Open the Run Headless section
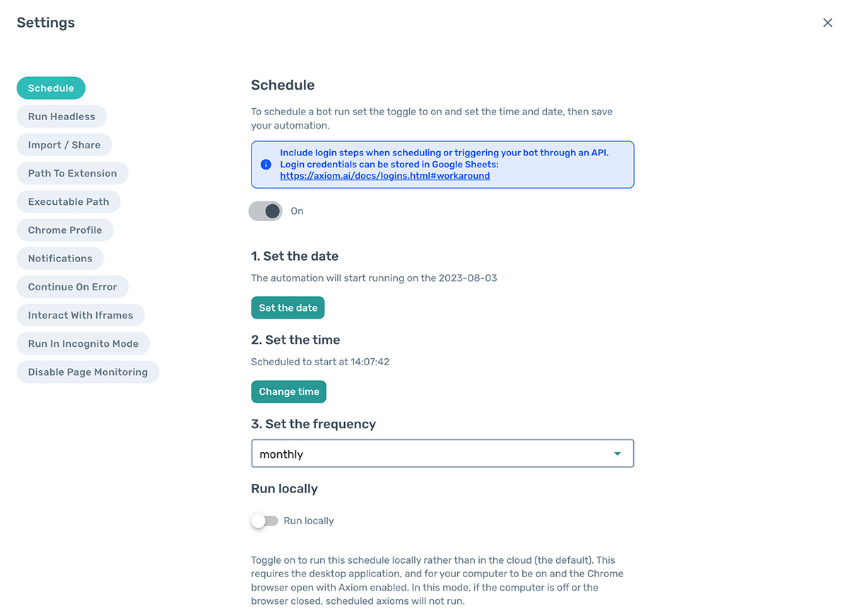Image resolution: width=848 pixels, height=616 pixels. tap(61, 117)
